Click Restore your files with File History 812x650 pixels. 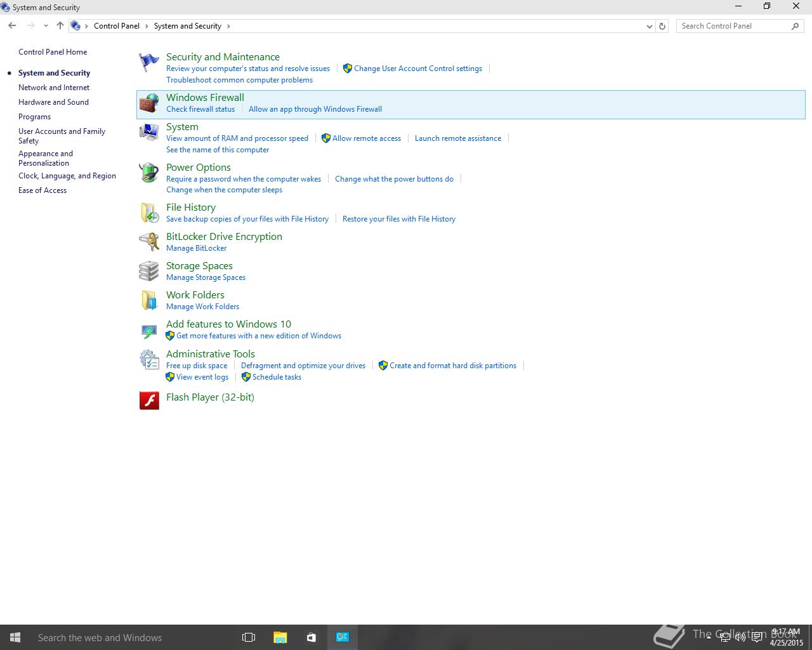[x=399, y=219]
